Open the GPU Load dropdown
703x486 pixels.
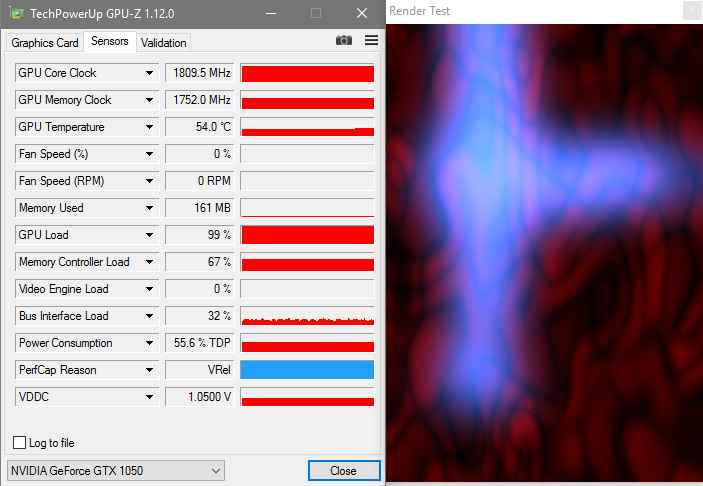149,234
